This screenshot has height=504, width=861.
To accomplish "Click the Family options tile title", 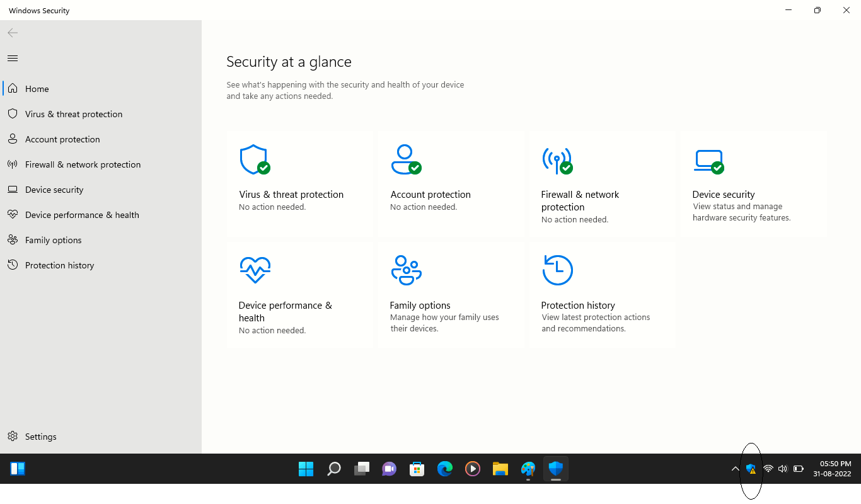I will coord(420,306).
